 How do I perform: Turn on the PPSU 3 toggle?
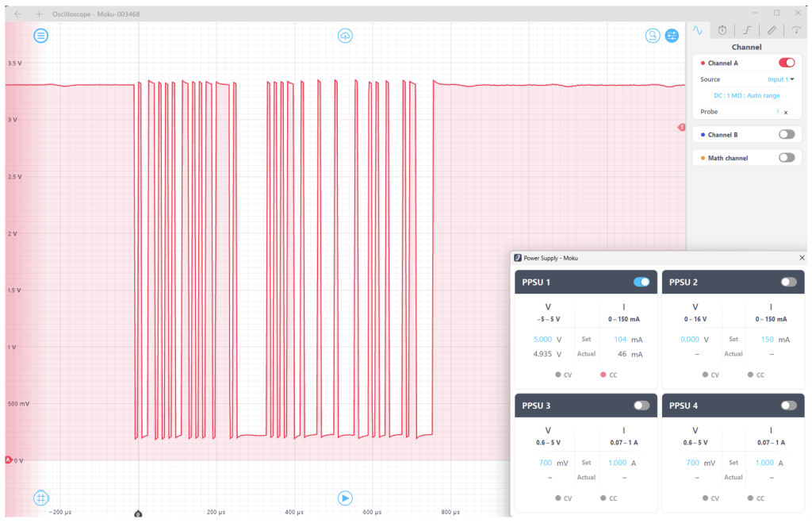click(x=641, y=406)
